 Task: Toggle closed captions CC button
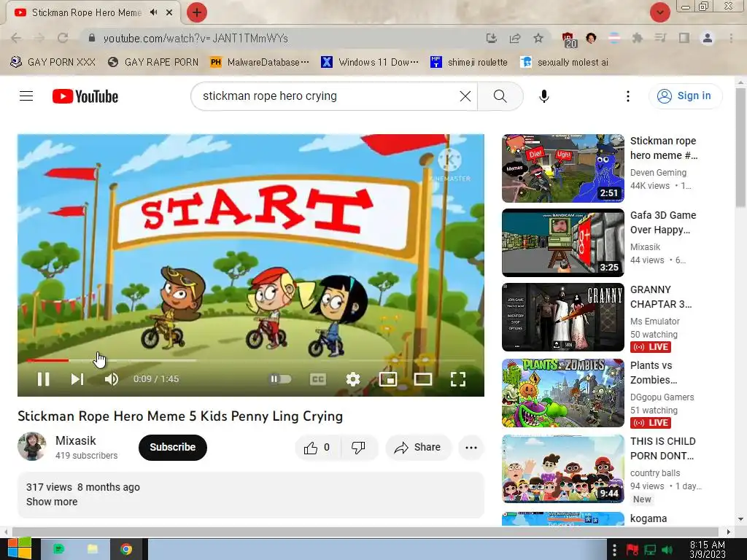coord(318,379)
